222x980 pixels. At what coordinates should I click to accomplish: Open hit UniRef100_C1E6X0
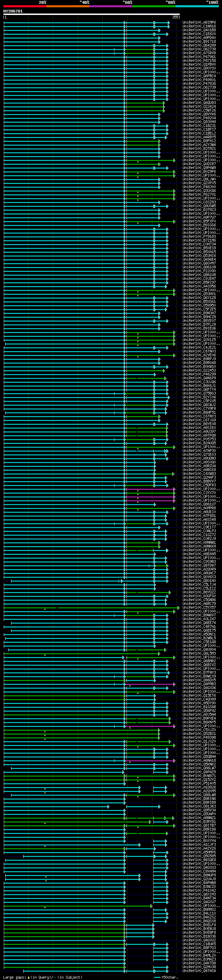pyautogui.click(x=199, y=34)
